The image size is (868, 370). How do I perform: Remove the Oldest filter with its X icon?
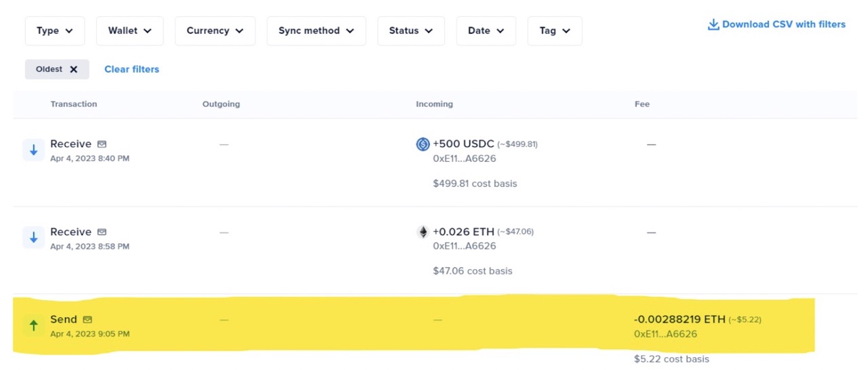coord(74,69)
